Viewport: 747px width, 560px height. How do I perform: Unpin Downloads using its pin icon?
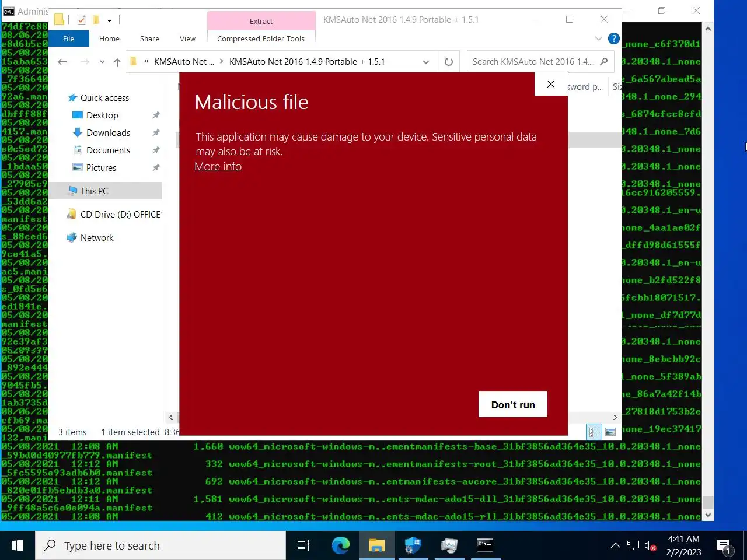[156, 132]
